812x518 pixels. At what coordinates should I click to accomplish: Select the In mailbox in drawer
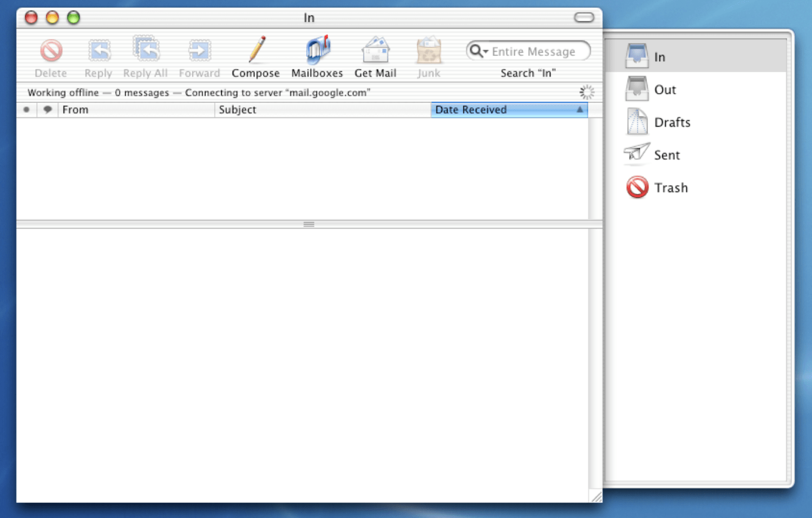(695, 56)
